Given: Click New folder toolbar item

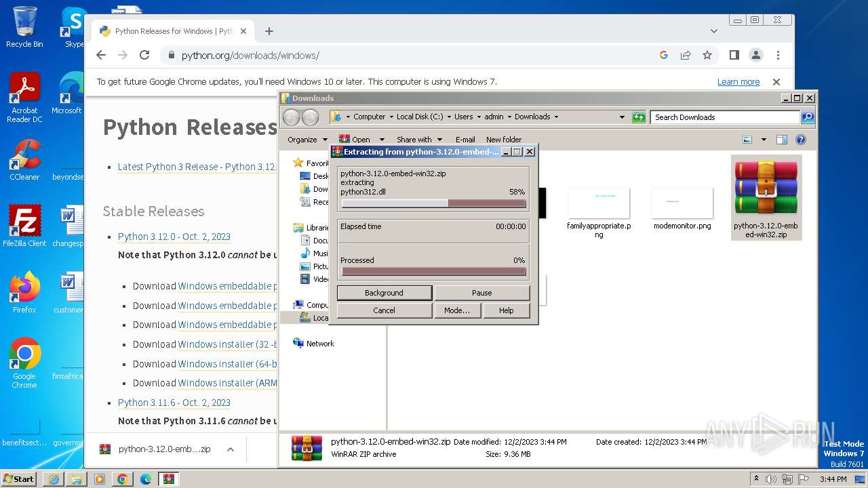Looking at the screenshot, I should point(504,140).
